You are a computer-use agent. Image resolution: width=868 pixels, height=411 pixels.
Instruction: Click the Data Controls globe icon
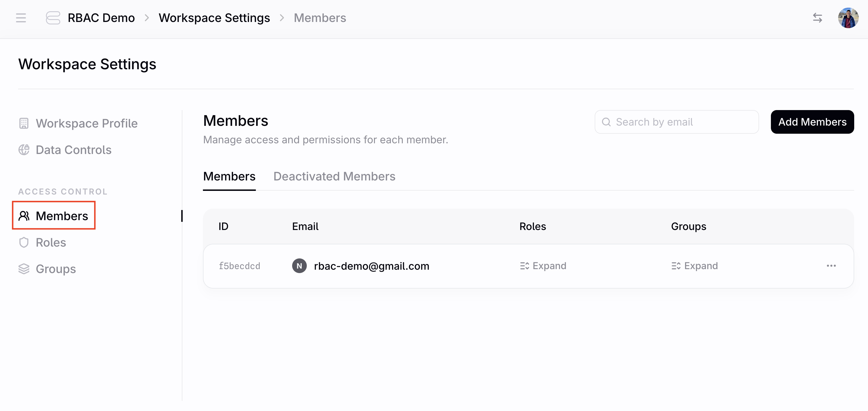24,150
